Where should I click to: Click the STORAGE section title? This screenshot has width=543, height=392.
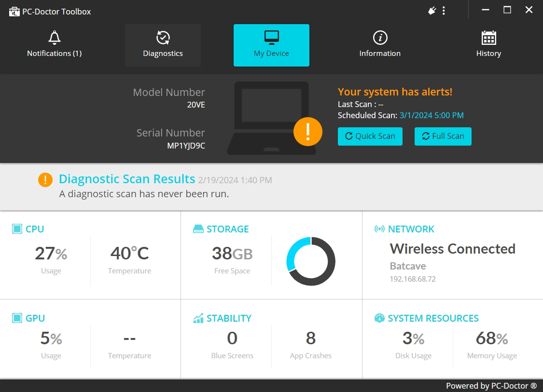227,229
